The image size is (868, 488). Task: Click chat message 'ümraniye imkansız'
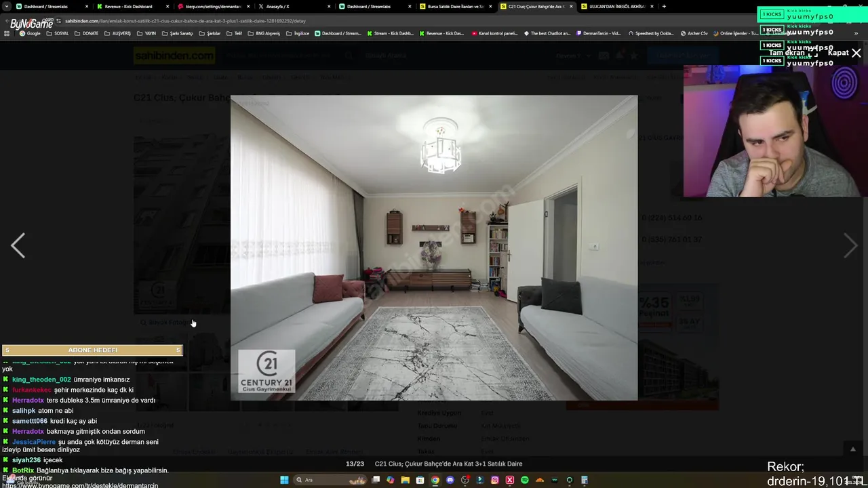[x=101, y=380]
